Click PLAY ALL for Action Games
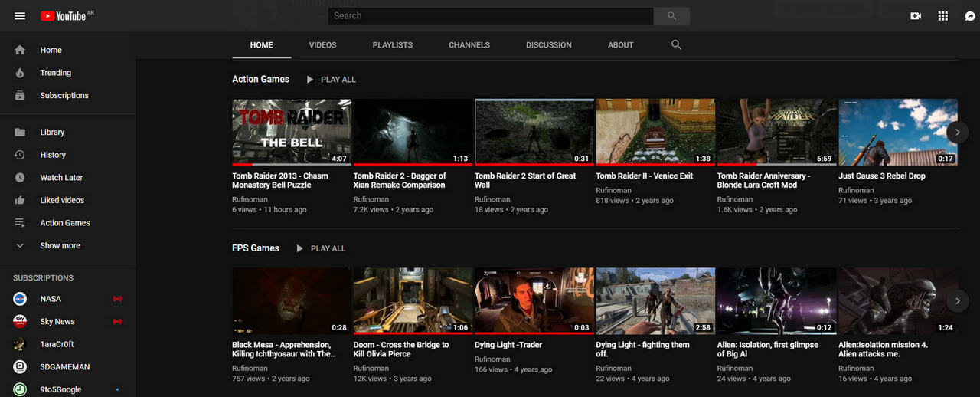Image resolution: width=980 pixels, height=397 pixels. (338, 80)
